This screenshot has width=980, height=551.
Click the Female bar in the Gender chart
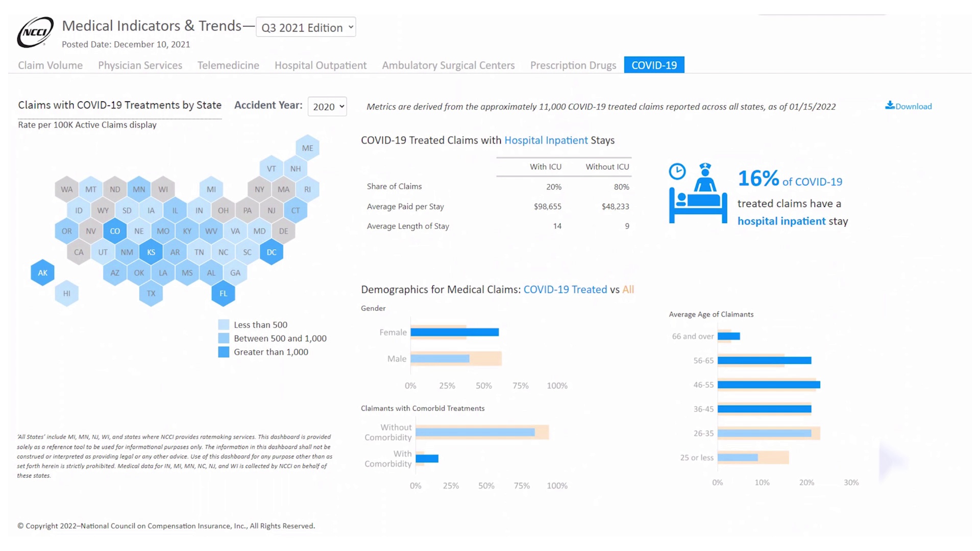pyautogui.click(x=454, y=332)
